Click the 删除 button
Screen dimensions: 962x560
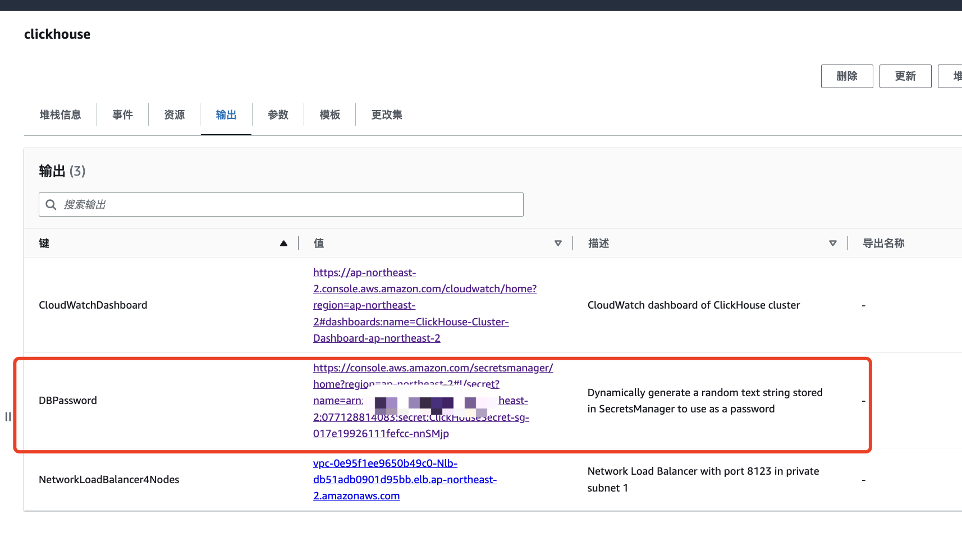847,76
